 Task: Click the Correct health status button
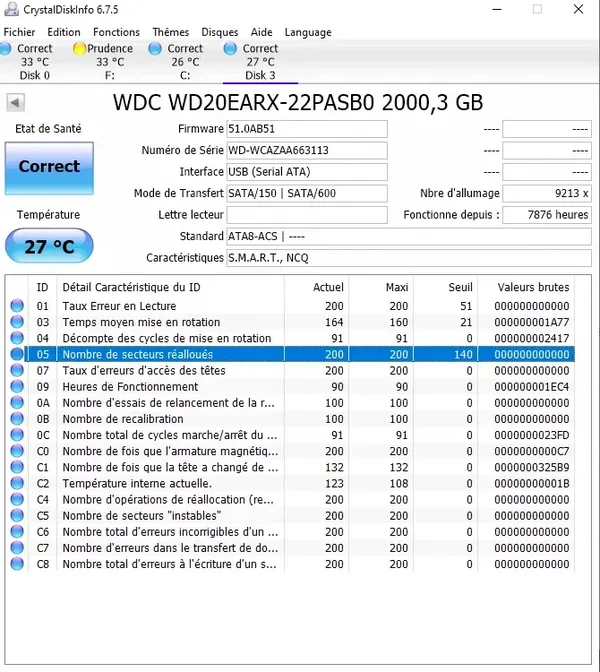[x=49, y=168]
